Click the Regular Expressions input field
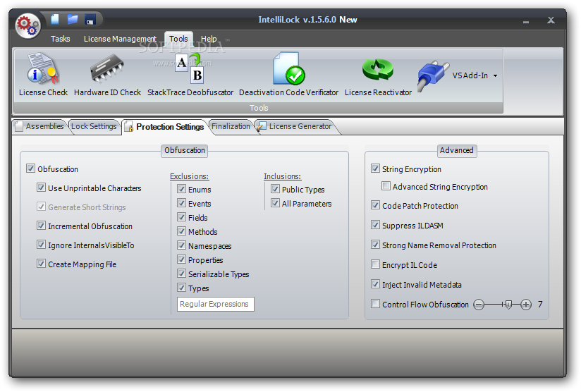Image resolution: width=581 pixels, height=392 pixels. [x=216, y=304]
